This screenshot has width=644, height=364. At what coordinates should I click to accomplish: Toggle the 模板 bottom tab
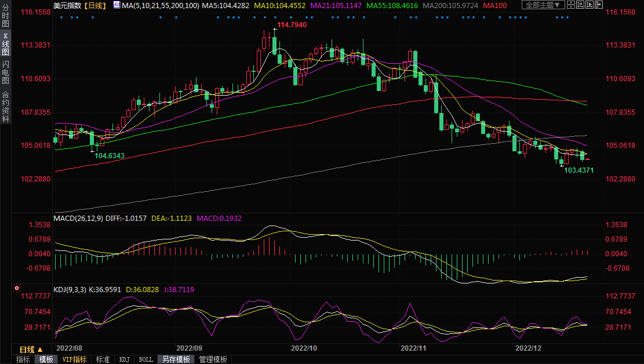pos(46,359)
